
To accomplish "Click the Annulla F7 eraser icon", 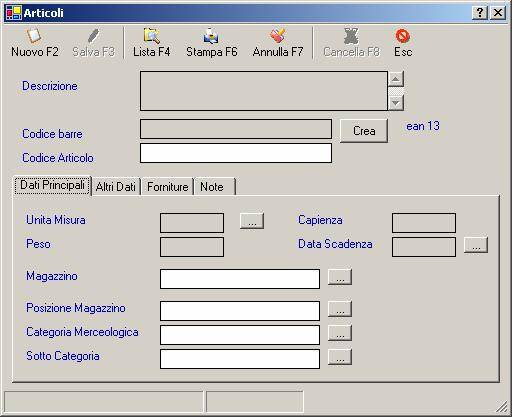I will pos(278,36).
